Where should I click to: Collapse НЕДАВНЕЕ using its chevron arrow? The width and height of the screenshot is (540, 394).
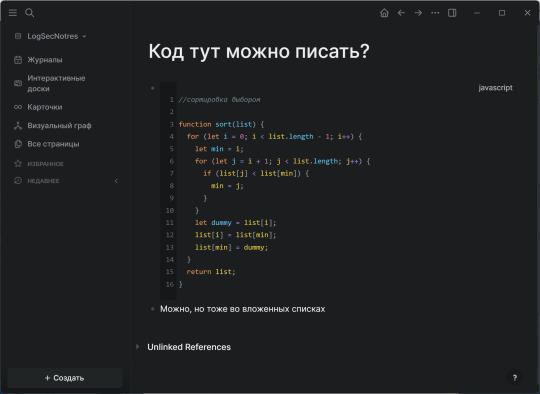point(116,181)
